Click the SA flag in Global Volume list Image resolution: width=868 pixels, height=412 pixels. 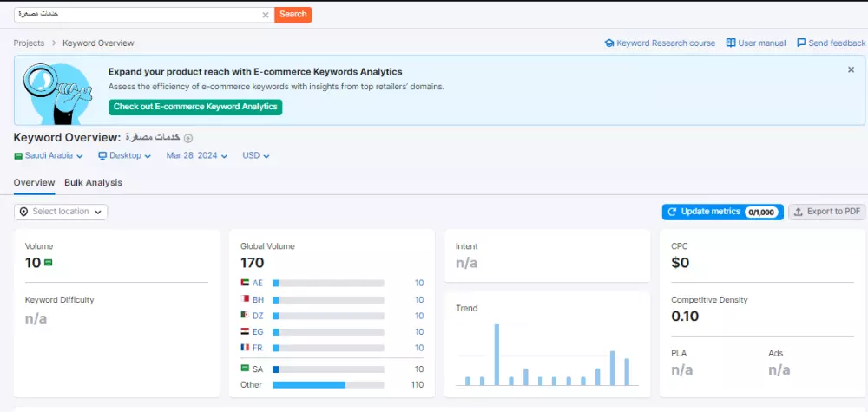point(245,369)
